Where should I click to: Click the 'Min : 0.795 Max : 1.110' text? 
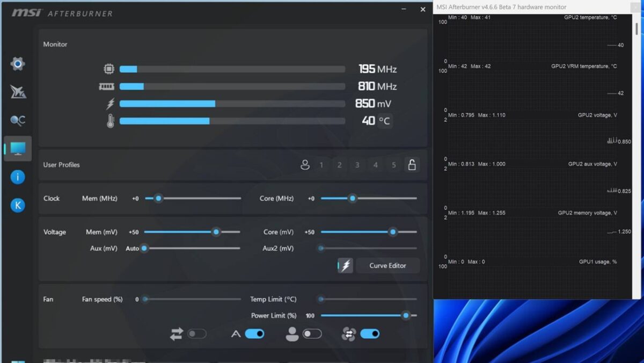point(477,115)
